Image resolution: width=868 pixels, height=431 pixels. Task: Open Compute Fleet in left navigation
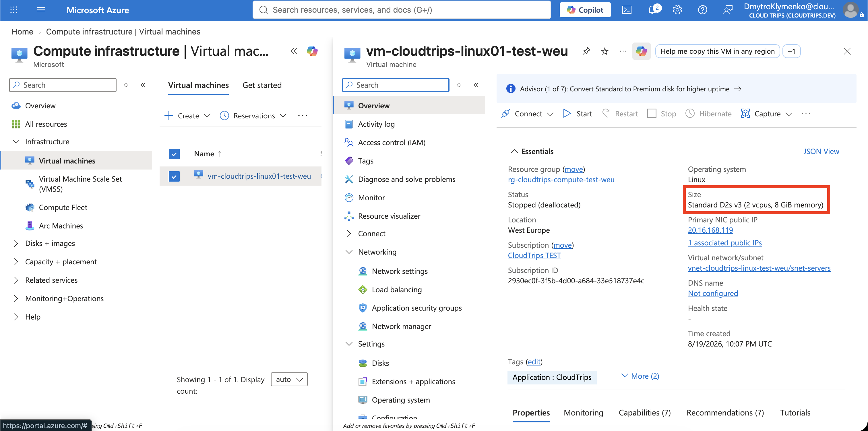click(x=63, y=207)
